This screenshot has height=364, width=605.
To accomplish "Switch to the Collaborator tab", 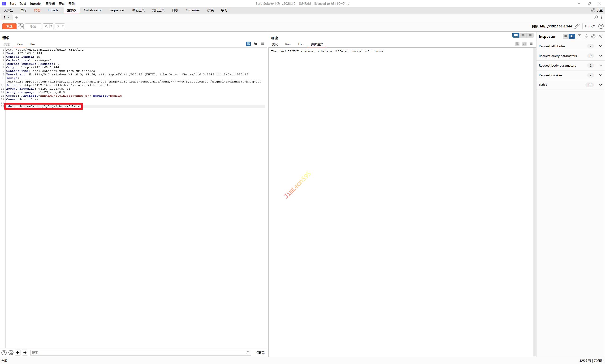I will [93, 10].
